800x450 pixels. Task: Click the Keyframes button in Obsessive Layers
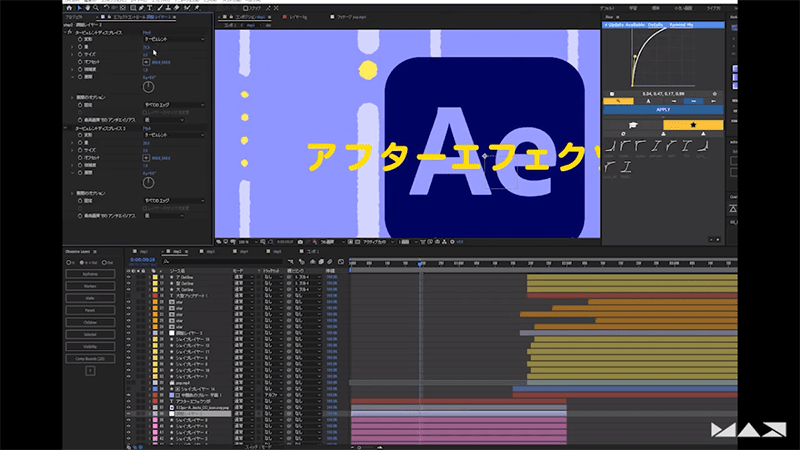(90, 274)
